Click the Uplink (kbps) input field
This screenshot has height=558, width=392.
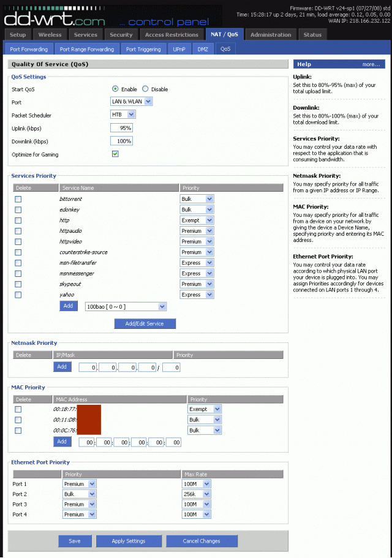[x=122, y=128]
